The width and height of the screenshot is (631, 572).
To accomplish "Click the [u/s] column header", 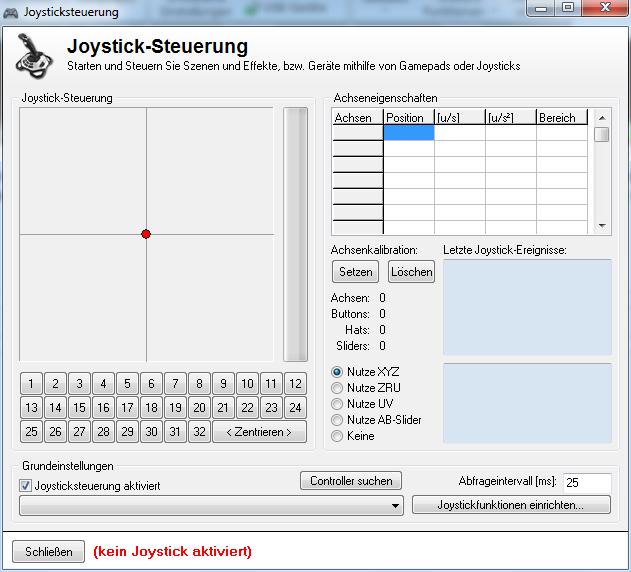I will [460, 117].
